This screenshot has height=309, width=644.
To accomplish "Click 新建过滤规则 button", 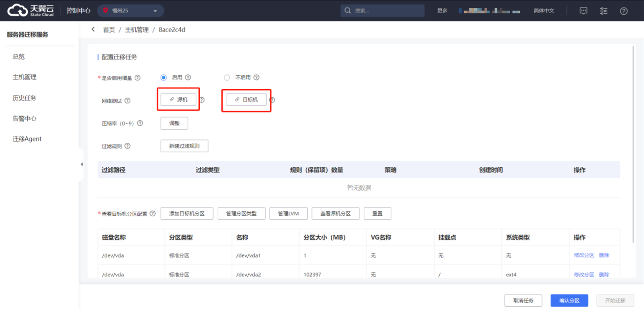I will (x=184, y=146).
